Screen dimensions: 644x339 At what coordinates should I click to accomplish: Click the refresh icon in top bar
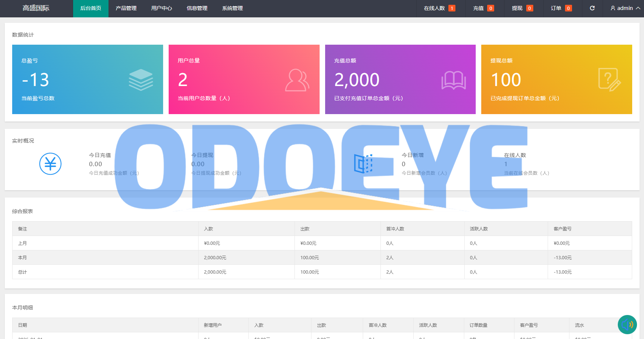pos(592,8)
